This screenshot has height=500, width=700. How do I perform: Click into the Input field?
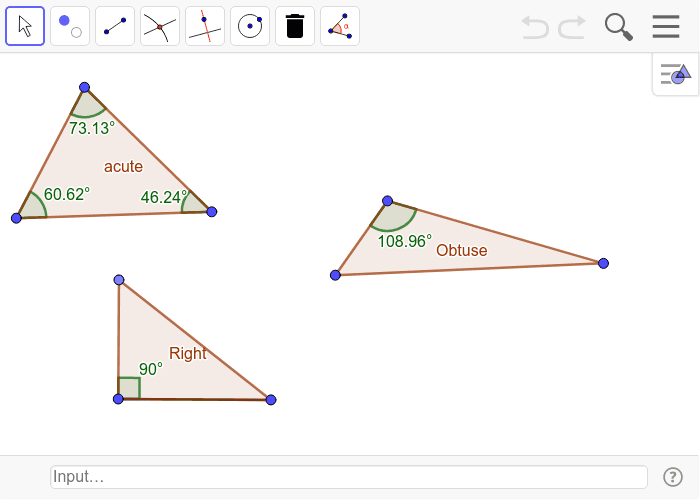tap(349, 477)
